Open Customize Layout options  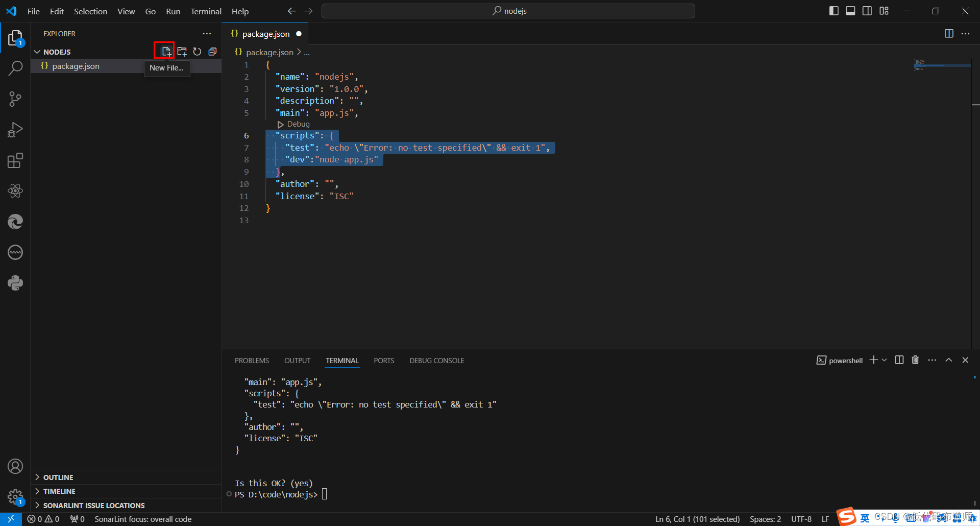pyautogui.click(x=884, y=11)
